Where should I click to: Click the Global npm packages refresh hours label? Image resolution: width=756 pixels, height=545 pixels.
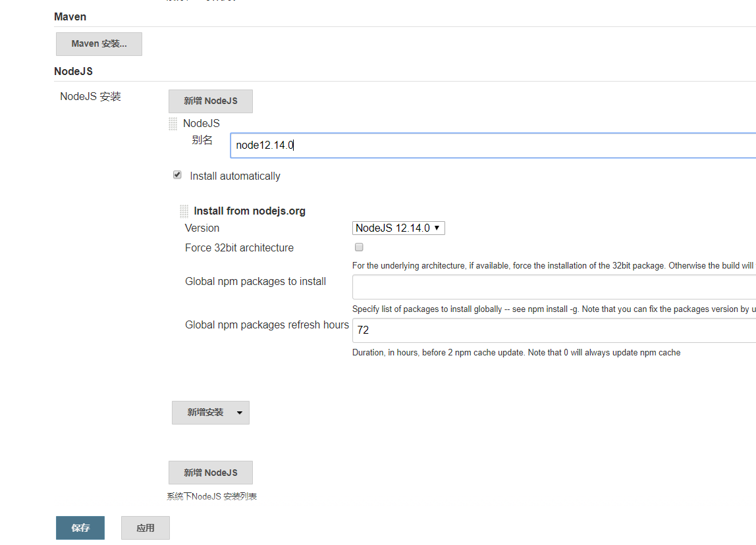267,324
